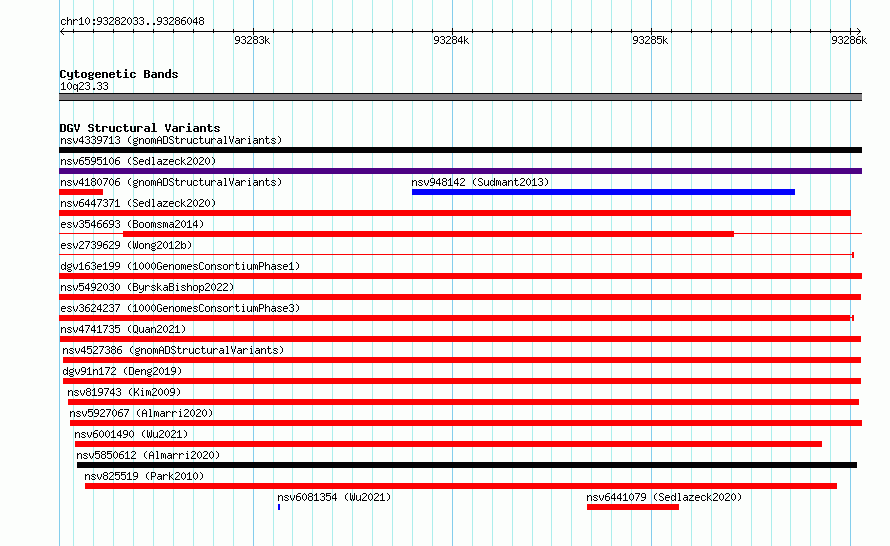The width and height of the screenshot is (890, 546).
Task: Open the nsv5850612 Almarri2020 label
Action: pos(148,455)
